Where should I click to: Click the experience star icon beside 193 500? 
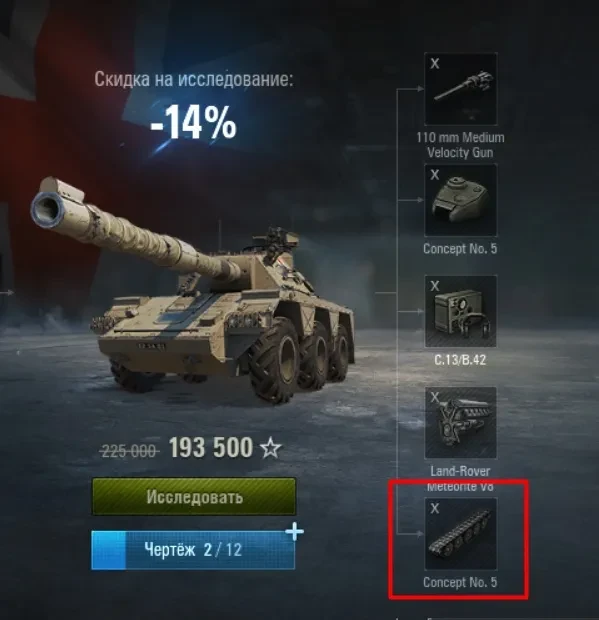point(270,448)
